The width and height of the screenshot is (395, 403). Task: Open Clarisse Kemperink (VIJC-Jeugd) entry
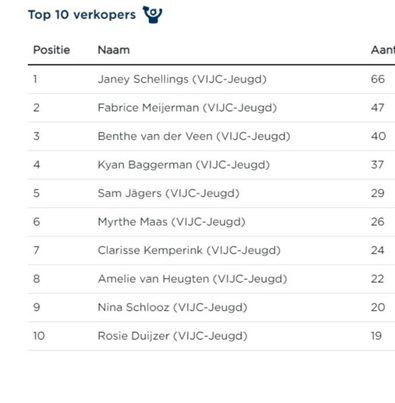point(189,250)
